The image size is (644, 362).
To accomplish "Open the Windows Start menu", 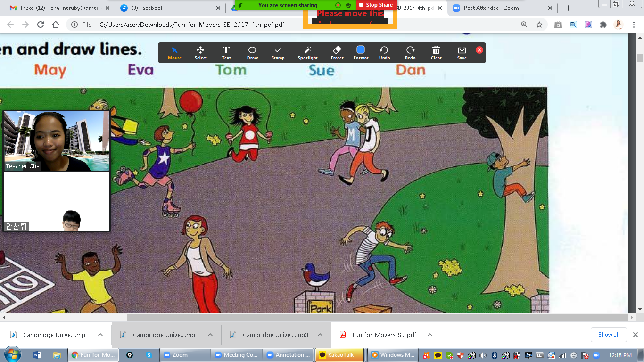I will (x=12, y=355).
